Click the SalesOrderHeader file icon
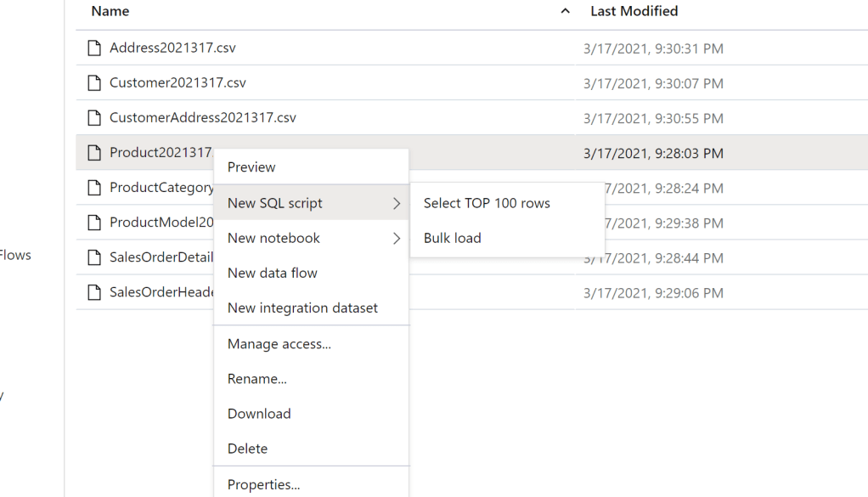Screen dimensions: 868x497 click(94, 292)
